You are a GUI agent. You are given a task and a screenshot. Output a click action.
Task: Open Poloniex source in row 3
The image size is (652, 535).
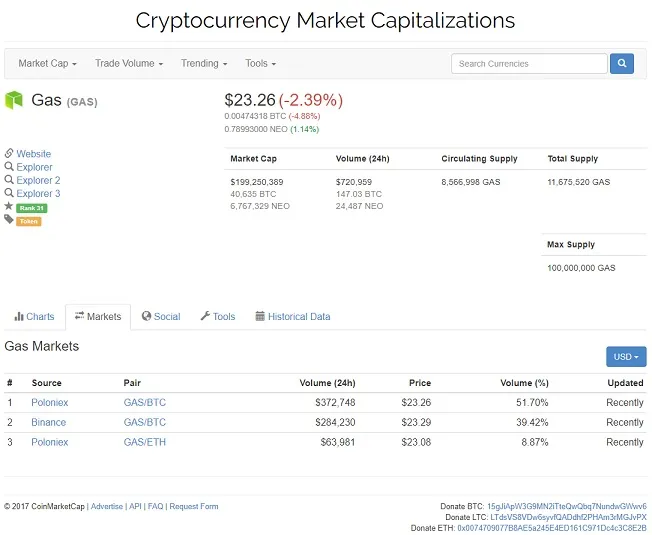point(49,442)
